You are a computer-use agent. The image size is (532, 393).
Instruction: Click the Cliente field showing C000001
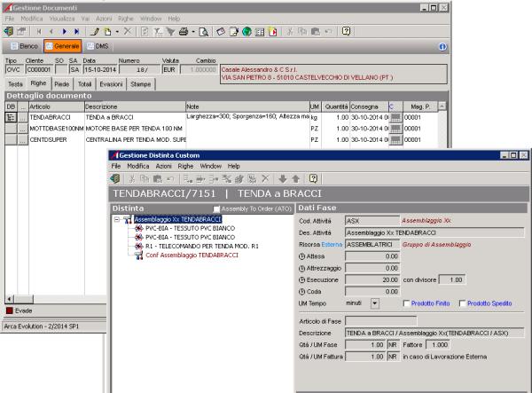pyautogui.click(x=39, y=69)
